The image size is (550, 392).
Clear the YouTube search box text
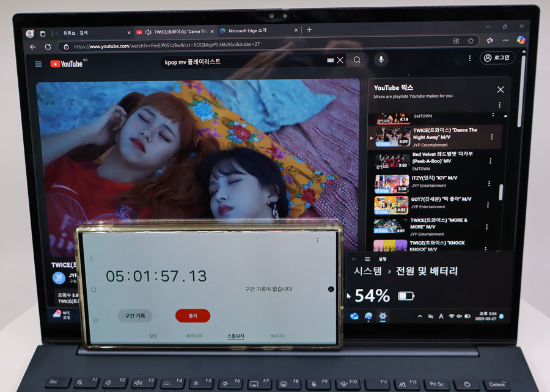[340, 60]
